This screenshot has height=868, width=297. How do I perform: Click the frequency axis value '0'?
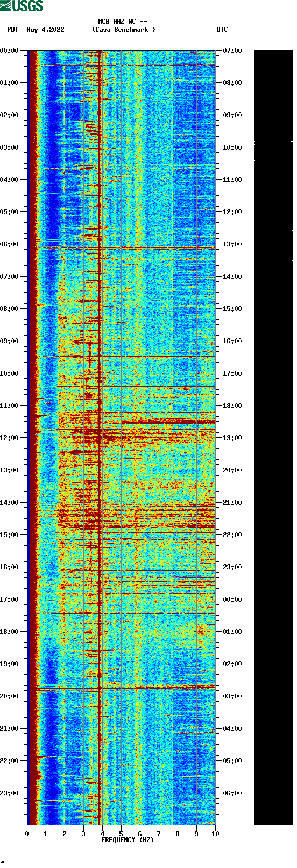coord(27,834)
